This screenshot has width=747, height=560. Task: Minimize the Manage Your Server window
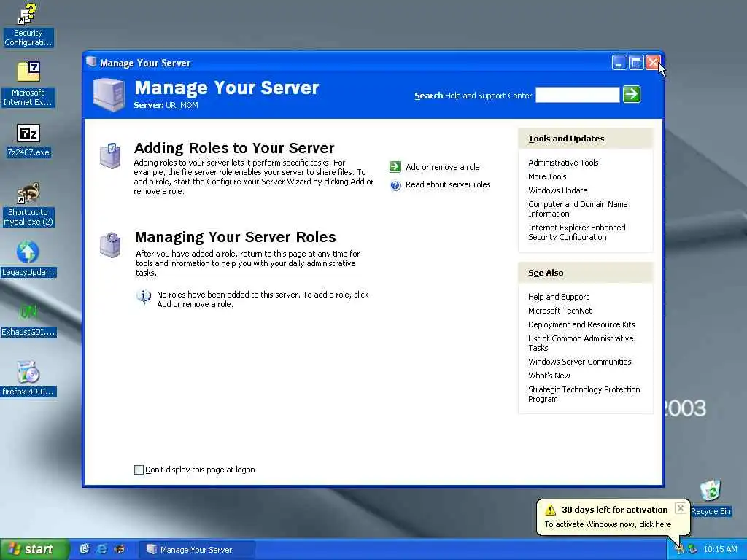coord(619,63)
